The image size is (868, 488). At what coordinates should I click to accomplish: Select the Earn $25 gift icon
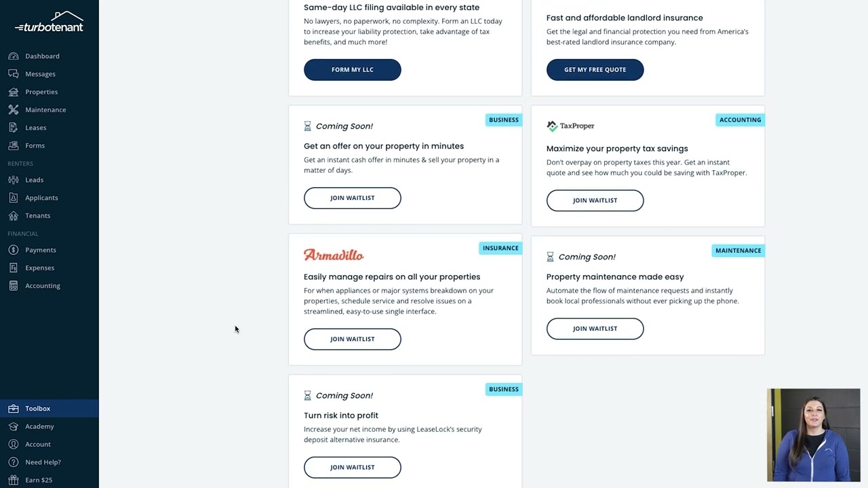(14, 480)
